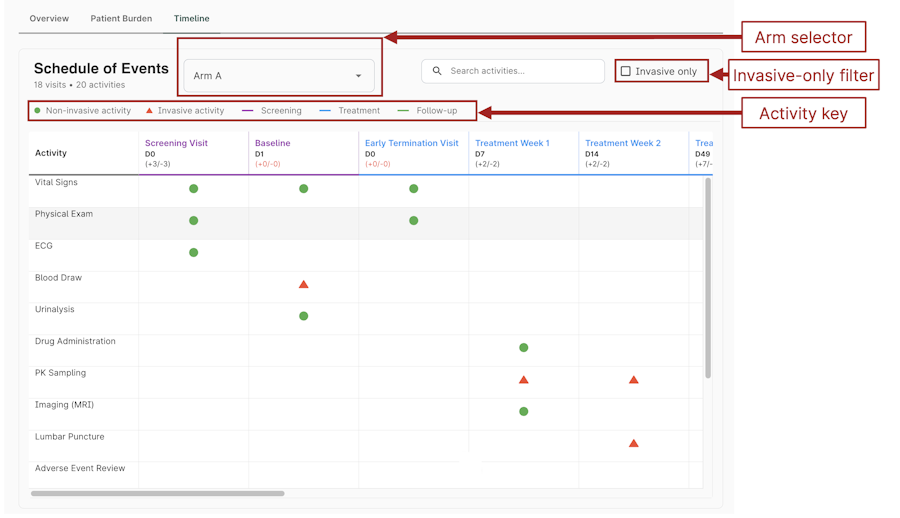
Task: Click Lumbar Puncture triangle under Treatment Week 2
Action: [634, 443]
